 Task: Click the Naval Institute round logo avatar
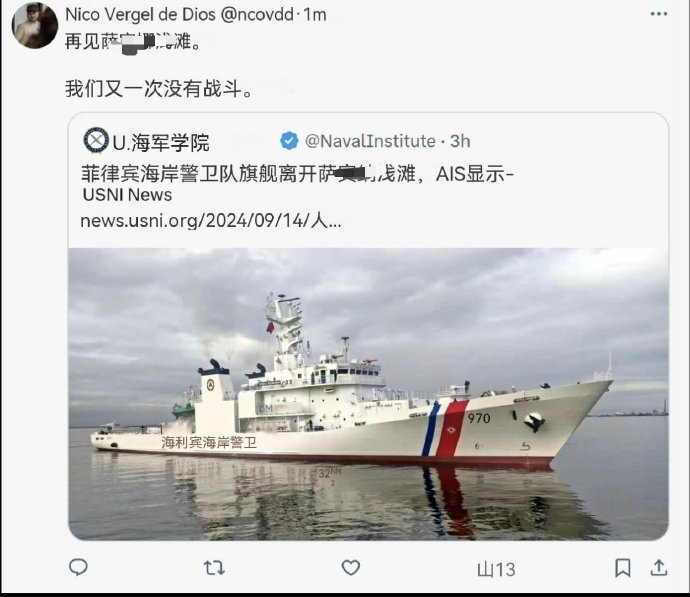tap(96, 140)
